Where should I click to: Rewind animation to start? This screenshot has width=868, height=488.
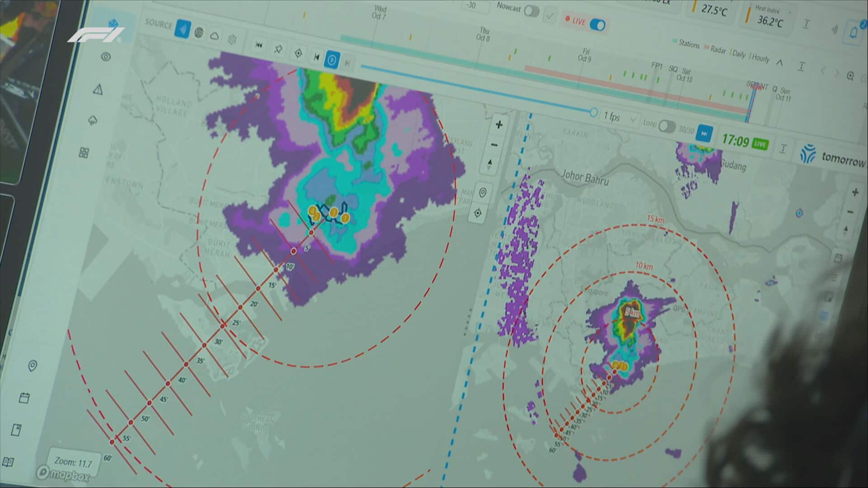coord(259,45)
